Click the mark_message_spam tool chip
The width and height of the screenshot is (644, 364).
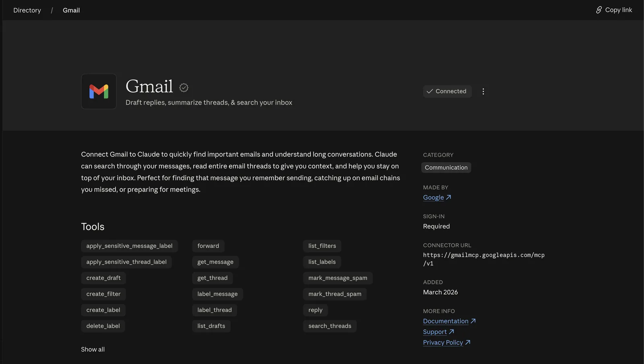pyautogui.click(x=338, y=278)
